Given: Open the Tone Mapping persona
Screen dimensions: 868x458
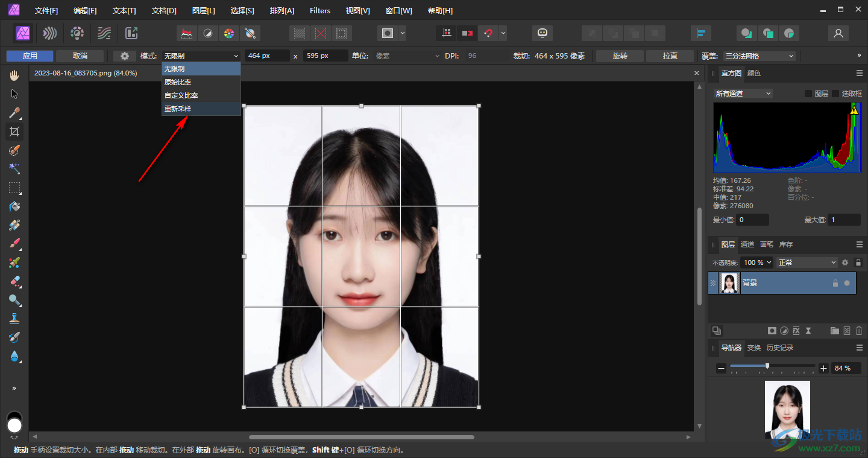Looking at the screenshot, I should point(104,33).
